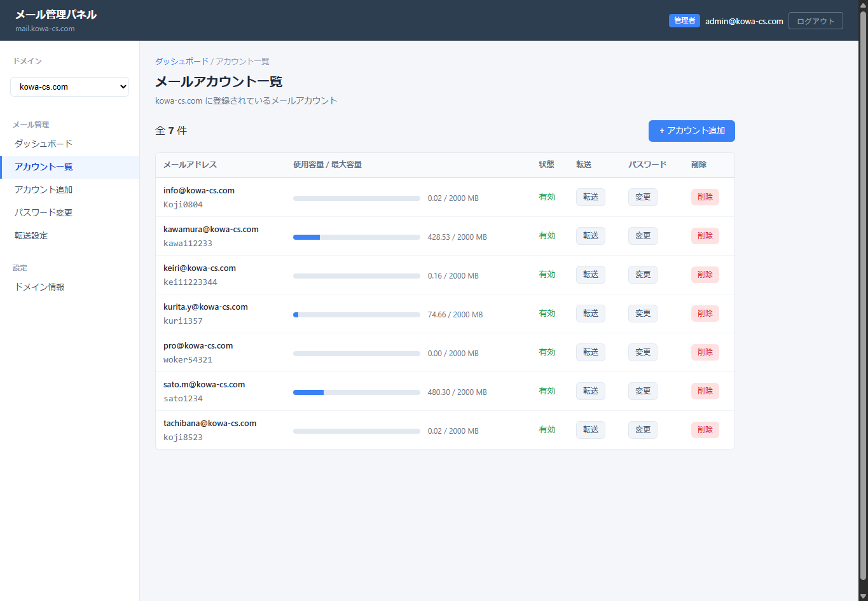868x601 pixels.
Task: Click the page scrollbar down arrow
Action: click(x=863, y=595)
